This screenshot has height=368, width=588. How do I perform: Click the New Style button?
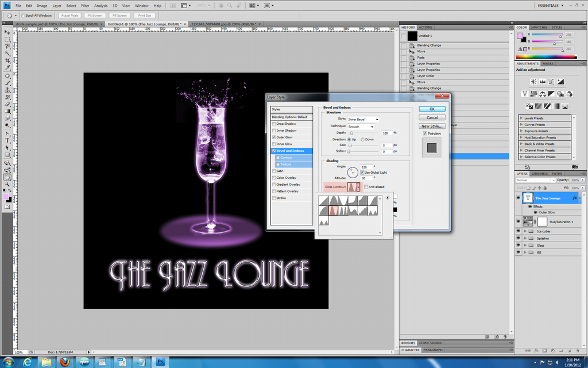tap(432, 126)
